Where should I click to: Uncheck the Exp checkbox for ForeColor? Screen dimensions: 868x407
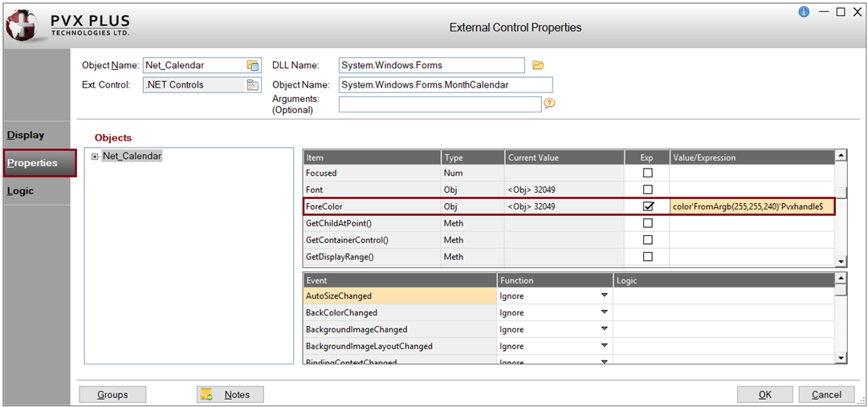(648, 206)
